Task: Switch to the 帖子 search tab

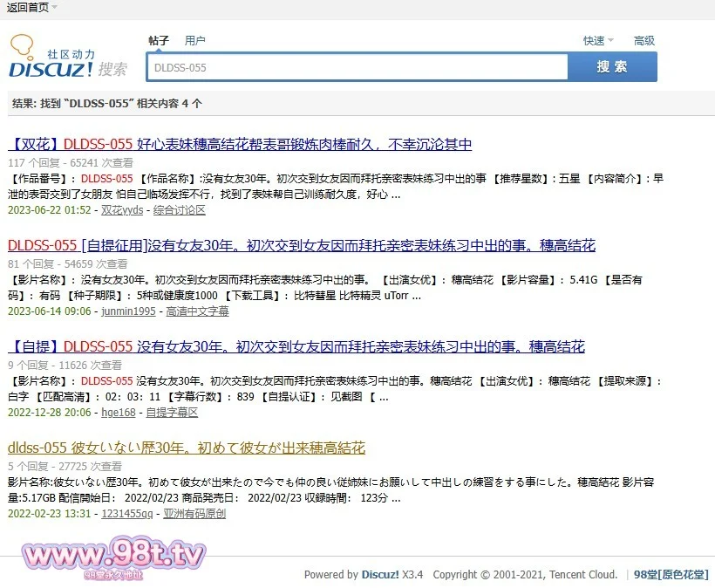Action: pos(158,41)
